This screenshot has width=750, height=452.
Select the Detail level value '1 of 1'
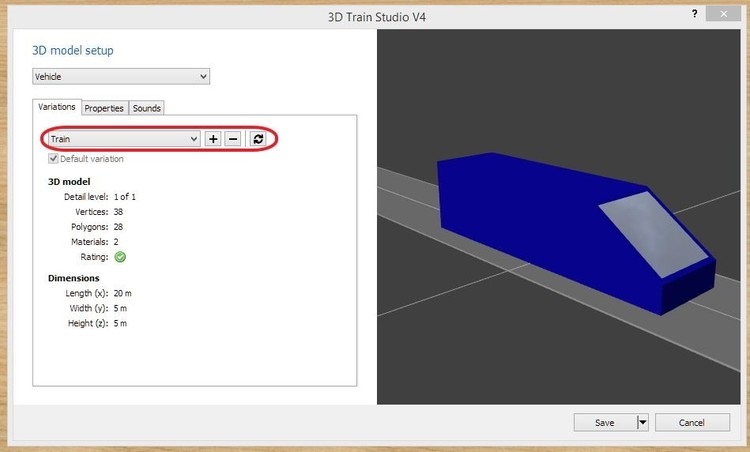(x=125, y=197)
